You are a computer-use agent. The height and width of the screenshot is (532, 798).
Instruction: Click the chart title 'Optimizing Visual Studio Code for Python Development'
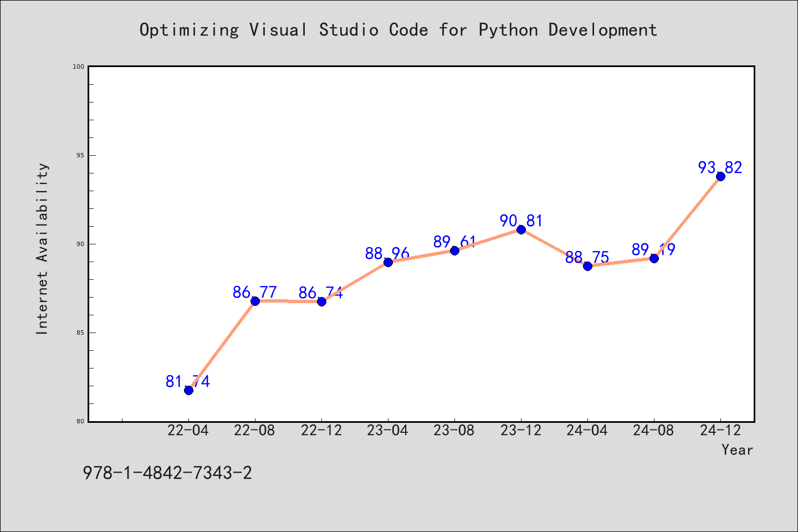398,30
